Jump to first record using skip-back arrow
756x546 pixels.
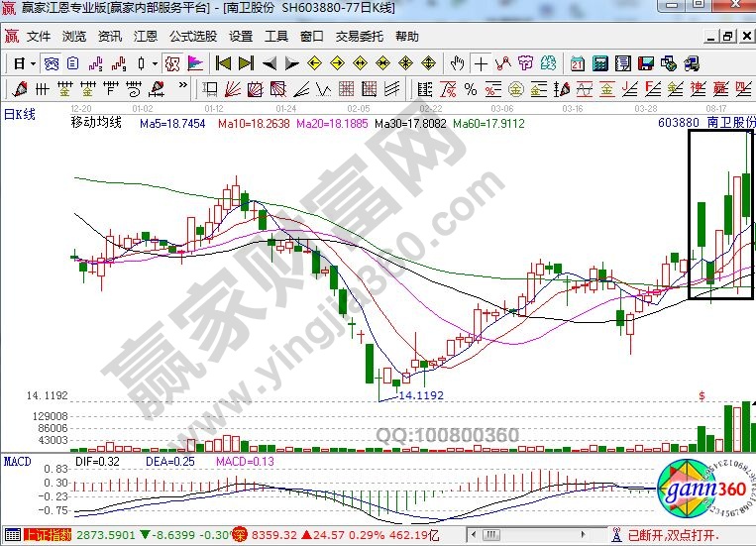coord(223,63)
